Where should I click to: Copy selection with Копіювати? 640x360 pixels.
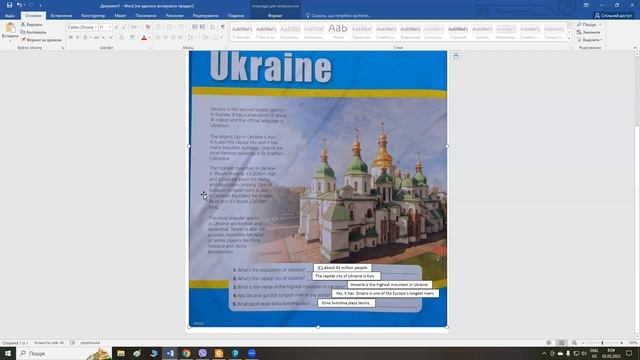(x=33, y=32)
